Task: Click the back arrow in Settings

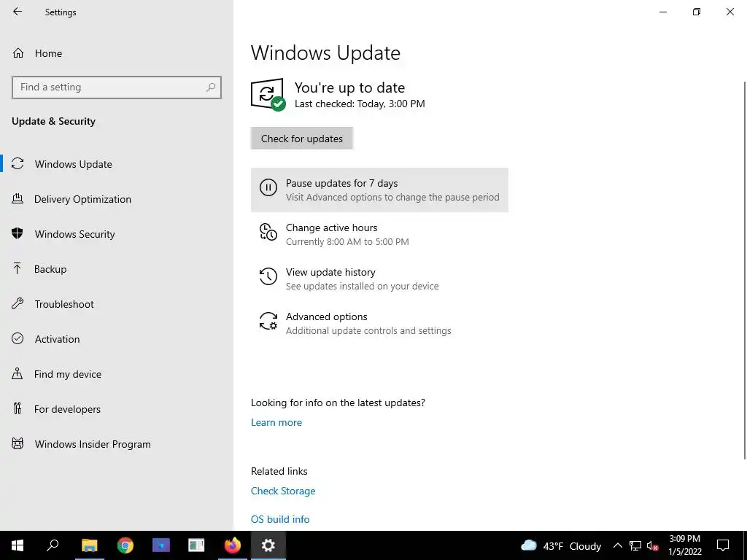Action: [18, 12]
